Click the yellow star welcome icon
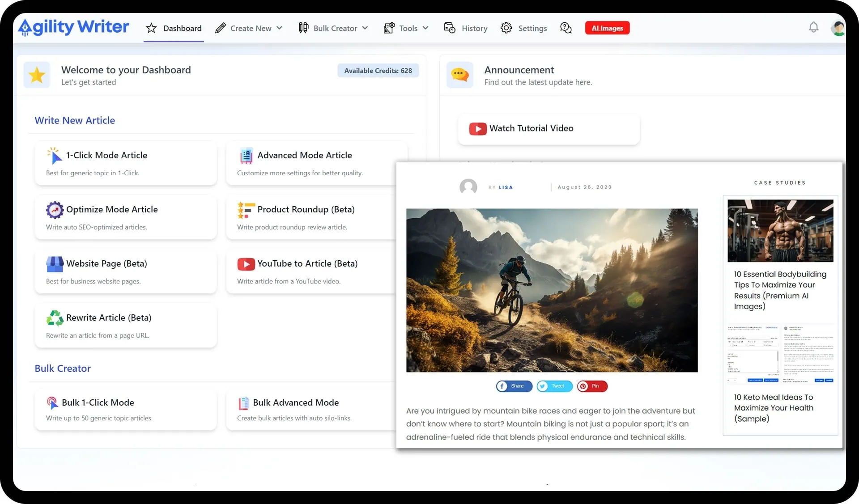859x504 pixels. point(37,75)
